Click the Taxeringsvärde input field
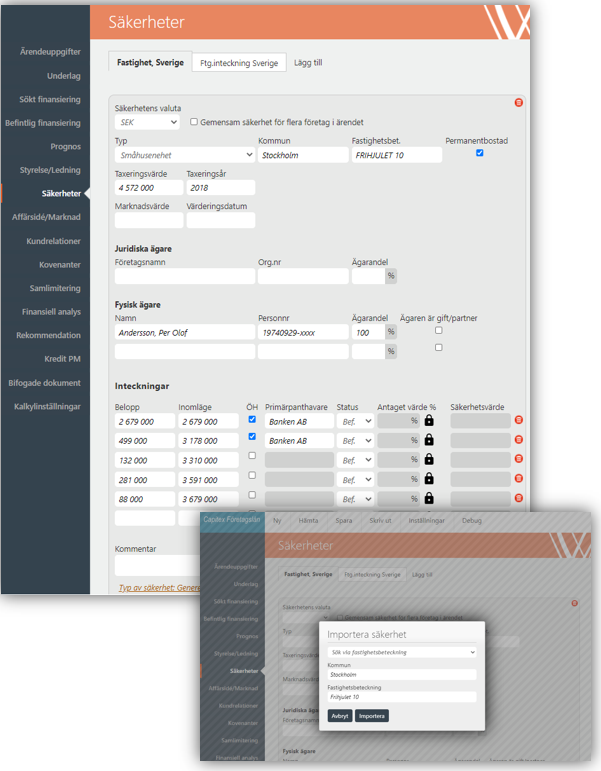This screenshot has height=771, width=601. 148,188
